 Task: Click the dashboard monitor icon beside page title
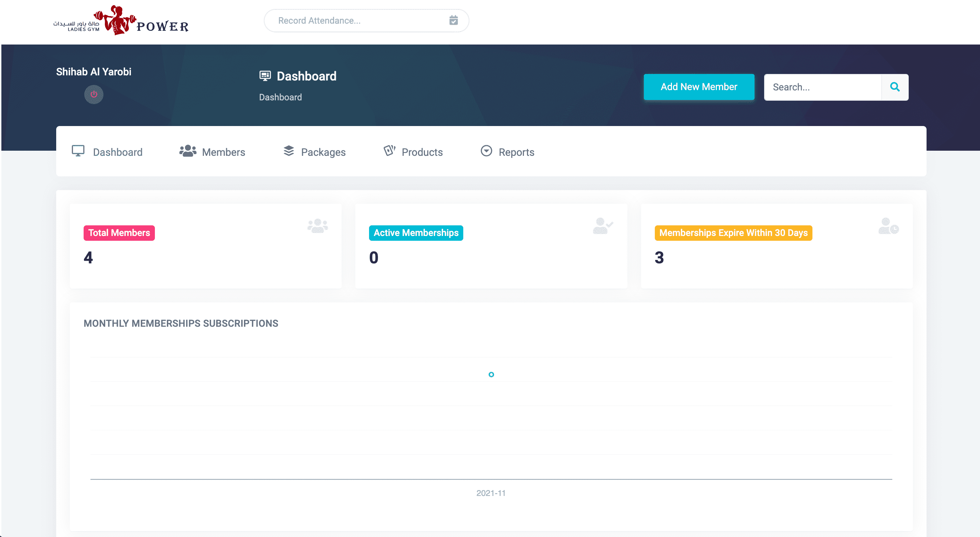click(x=265, y=76)
